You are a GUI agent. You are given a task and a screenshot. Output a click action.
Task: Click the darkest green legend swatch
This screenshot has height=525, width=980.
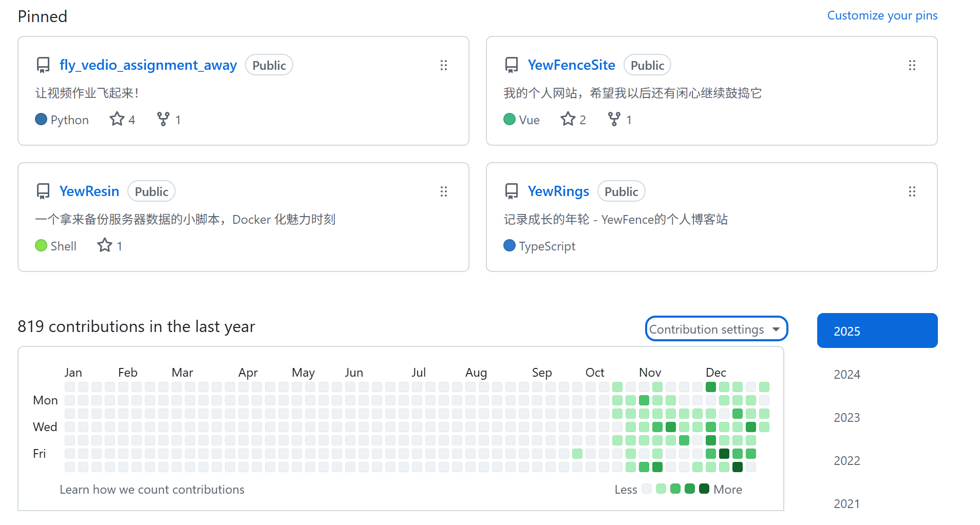[704, 489]
